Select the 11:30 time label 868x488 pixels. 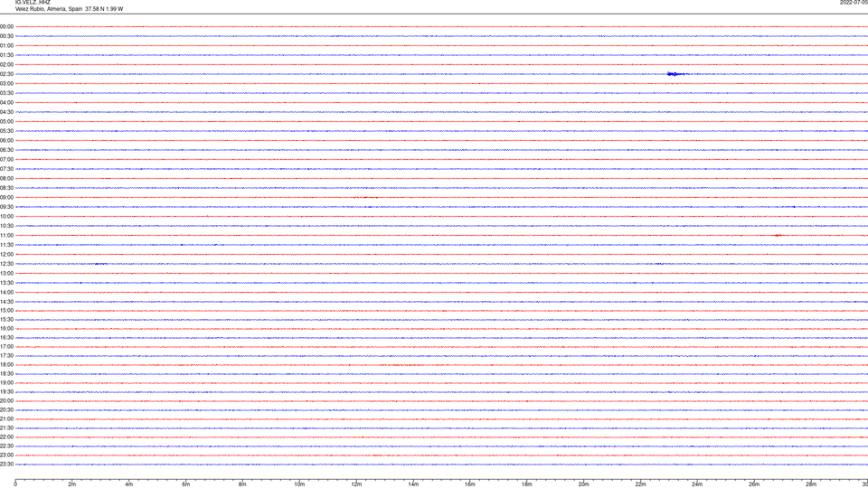(6, 246)
